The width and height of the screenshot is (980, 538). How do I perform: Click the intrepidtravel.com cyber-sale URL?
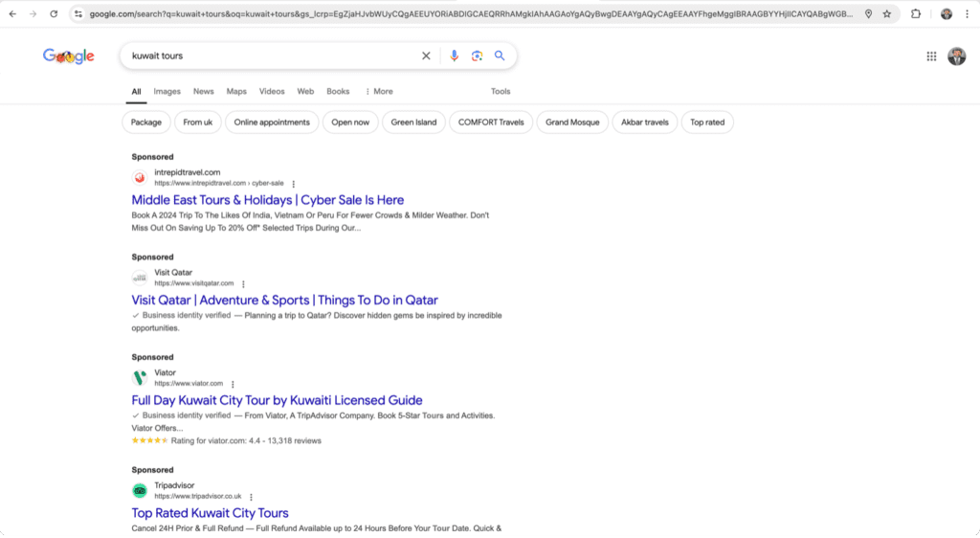point(219,183)
